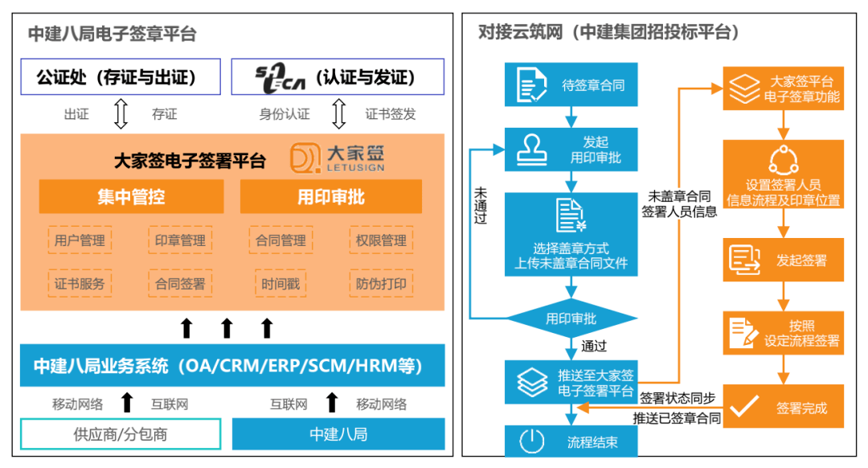Click the 中建八局 blue box
The height and width of the screenshot is (468, 868).
pyautogui.click(x=338, y=434)
